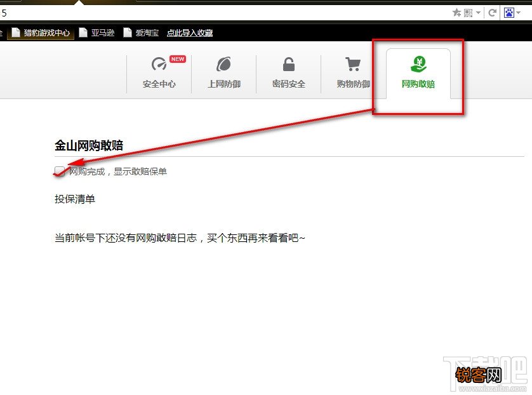Open the 密码安全 tab
Image resolution: width=532 pixels, height=395 pixels.
pyautogui.click(x=288, y=73)
